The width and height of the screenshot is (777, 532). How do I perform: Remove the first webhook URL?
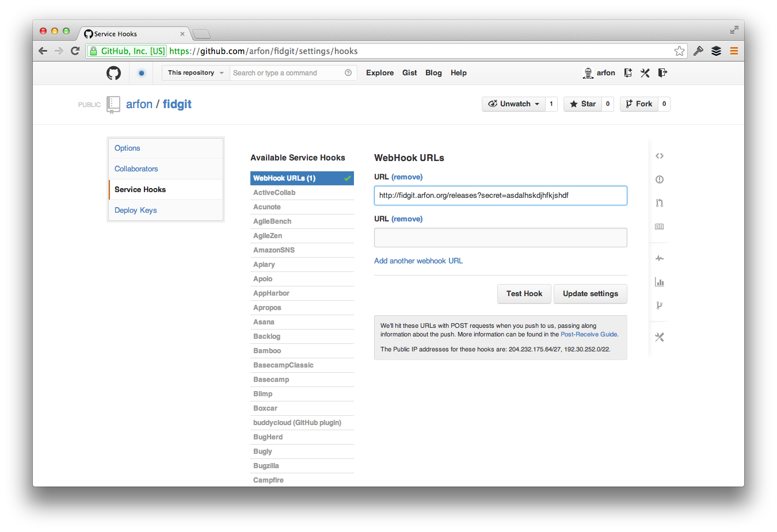click(x=407, y=177)
